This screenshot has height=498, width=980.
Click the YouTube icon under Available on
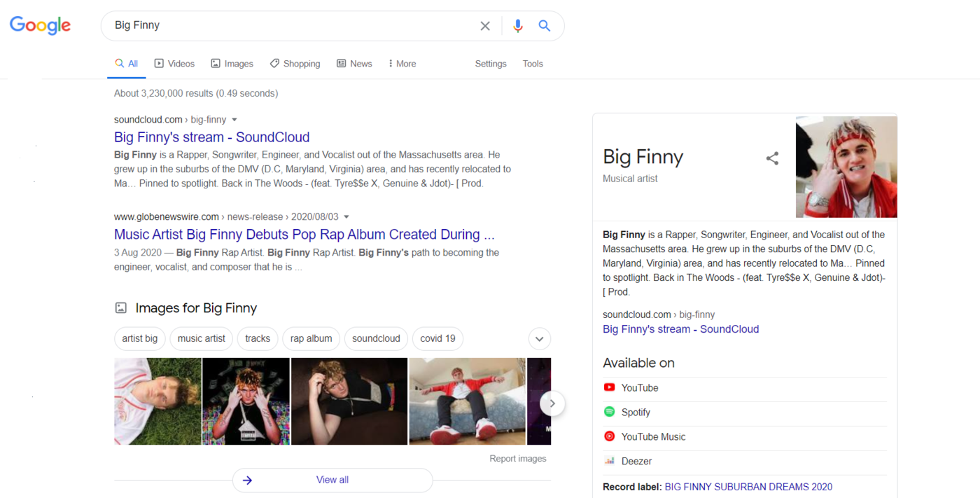[x=609, y=387]
